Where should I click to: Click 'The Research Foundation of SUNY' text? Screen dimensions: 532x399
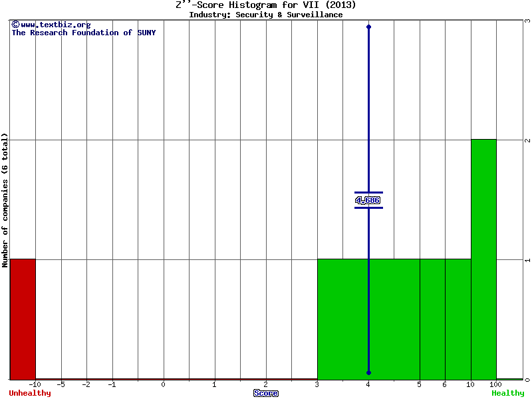click(x=84, y=33)
